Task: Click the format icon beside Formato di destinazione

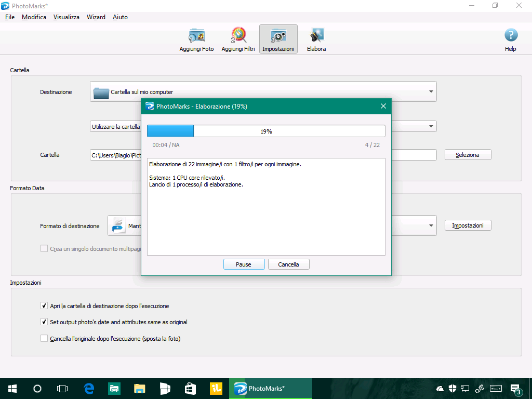Action: click(x=119, y=226)
